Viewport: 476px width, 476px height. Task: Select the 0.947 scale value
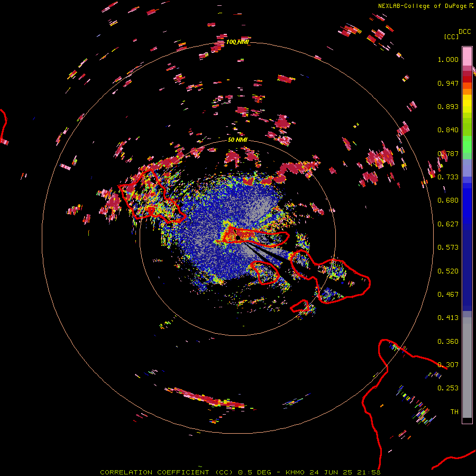tap(448, 83)
